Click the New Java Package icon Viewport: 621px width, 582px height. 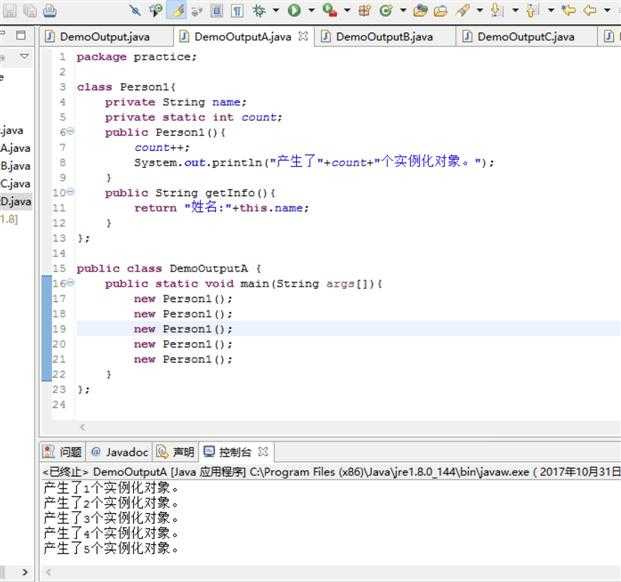[364, 10]
